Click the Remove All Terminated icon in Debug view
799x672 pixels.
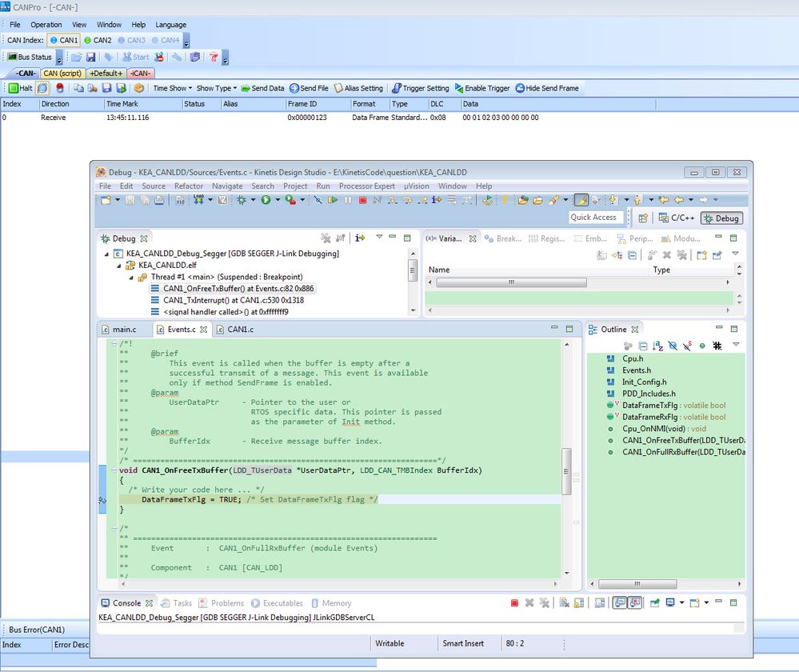tap(326, 238)
